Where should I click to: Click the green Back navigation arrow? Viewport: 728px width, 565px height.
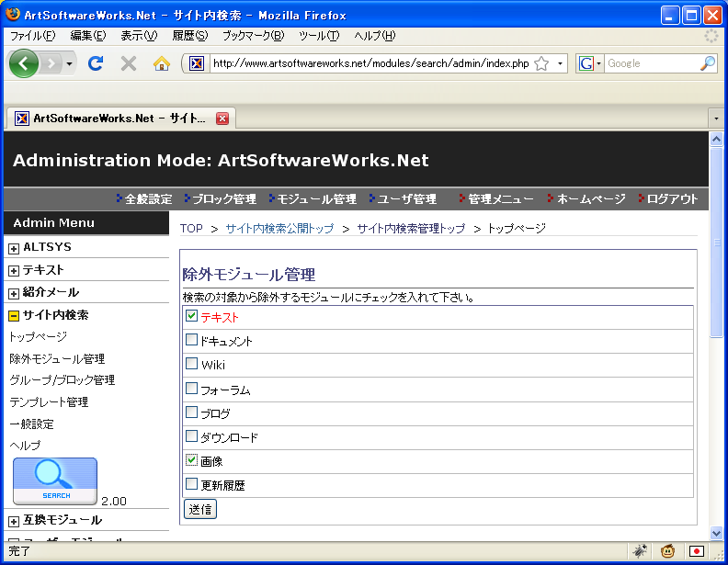click(x=24, y=63)
